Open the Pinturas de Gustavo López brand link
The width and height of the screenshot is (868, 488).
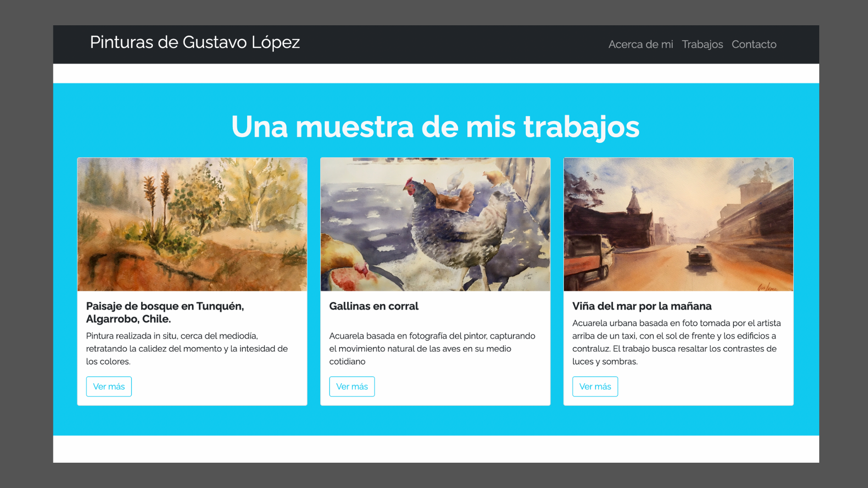195,42
